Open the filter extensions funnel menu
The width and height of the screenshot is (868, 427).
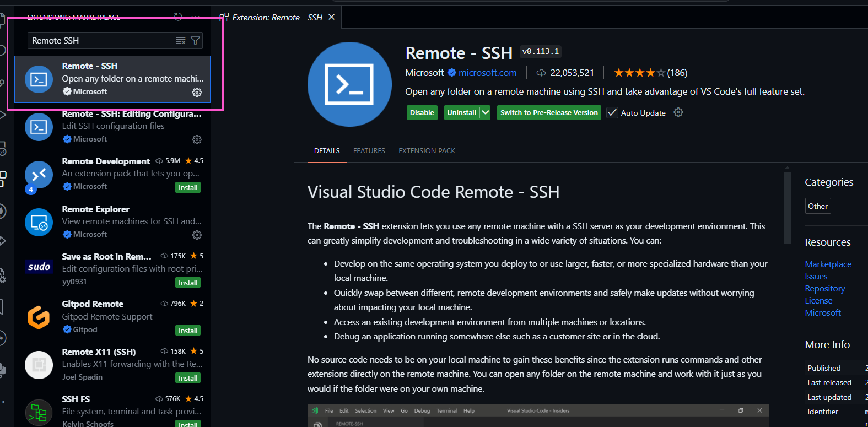[x=195, y=41]
